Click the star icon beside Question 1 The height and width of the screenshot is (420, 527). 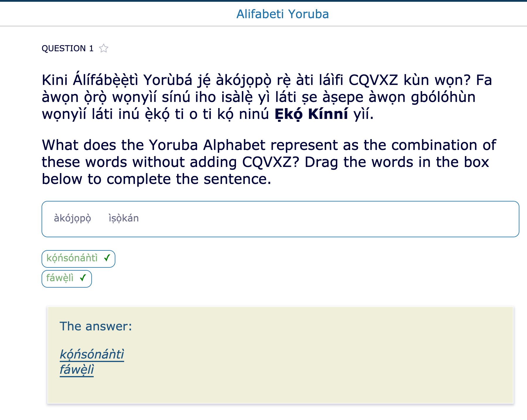[104, 48]
